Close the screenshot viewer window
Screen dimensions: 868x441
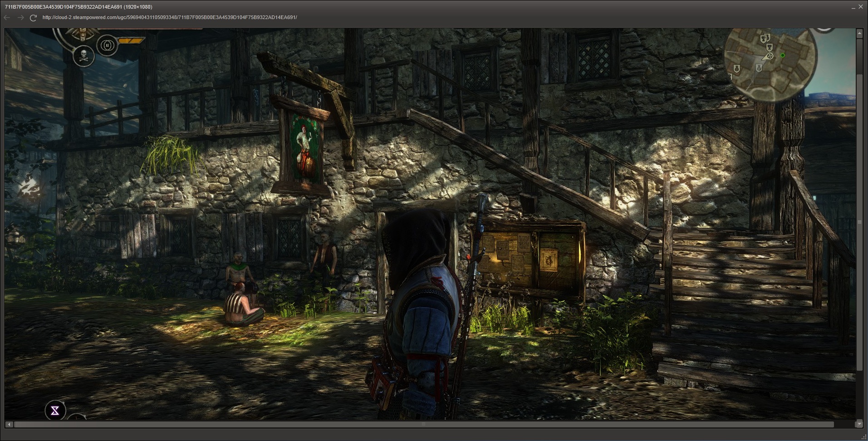tap(861, 7)
